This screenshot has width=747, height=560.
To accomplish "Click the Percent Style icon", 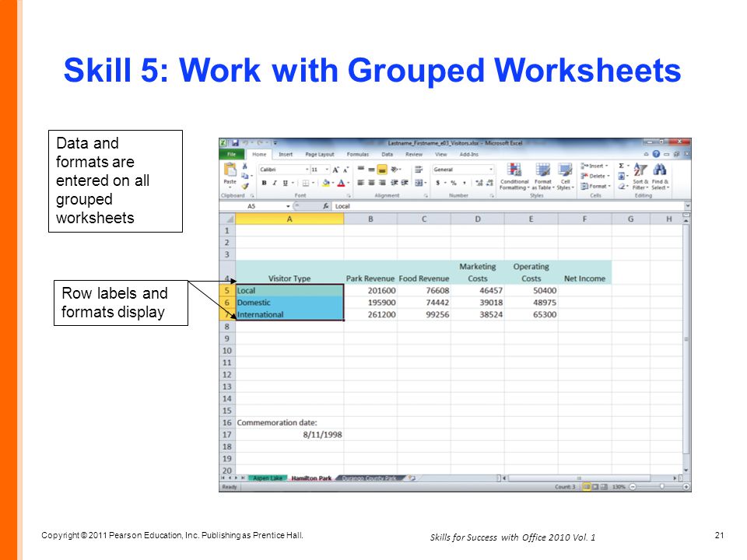I will (453, 183).
